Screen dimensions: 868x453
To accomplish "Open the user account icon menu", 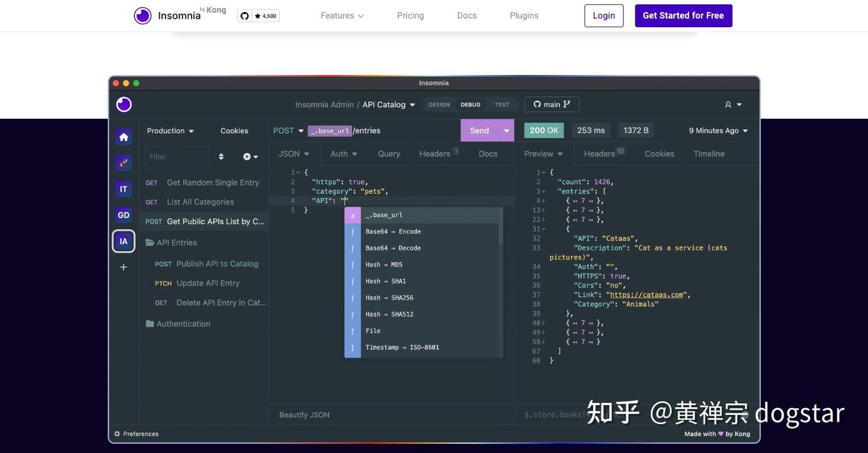I will click(x=733, y=104).
